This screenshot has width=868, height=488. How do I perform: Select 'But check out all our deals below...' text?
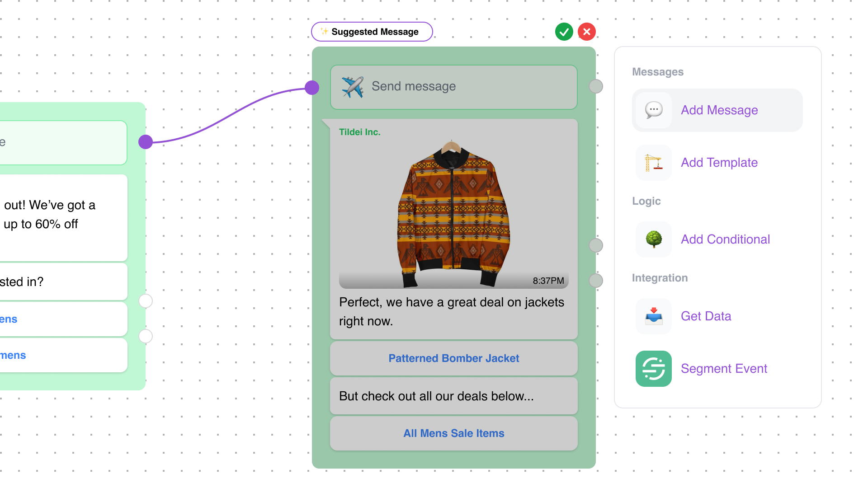pos(436,396)
